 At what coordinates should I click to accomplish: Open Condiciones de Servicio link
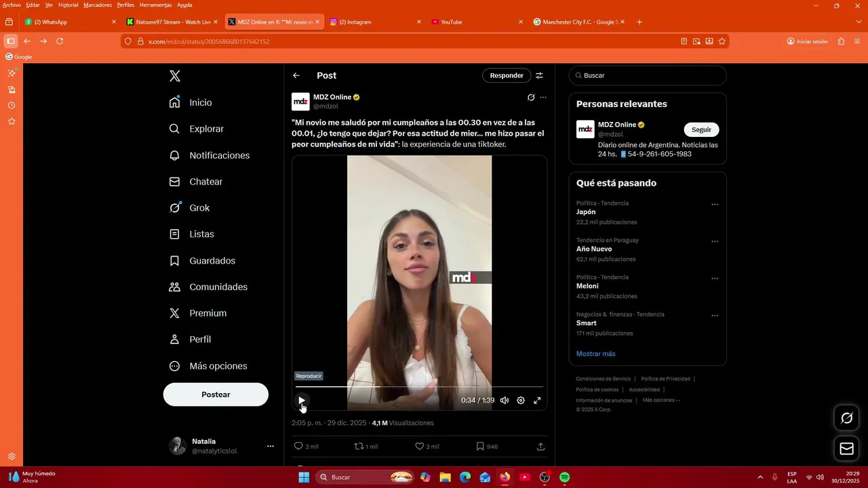(603, 379)
